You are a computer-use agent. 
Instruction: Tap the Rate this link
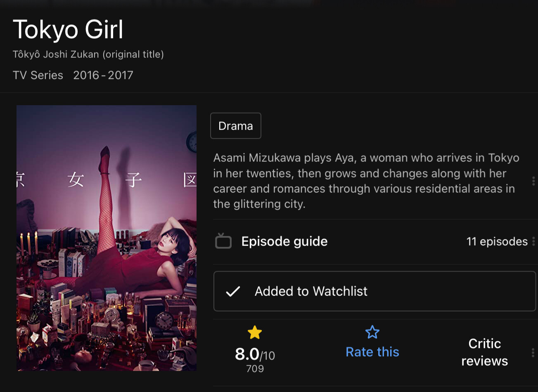(x=372, y=352)
